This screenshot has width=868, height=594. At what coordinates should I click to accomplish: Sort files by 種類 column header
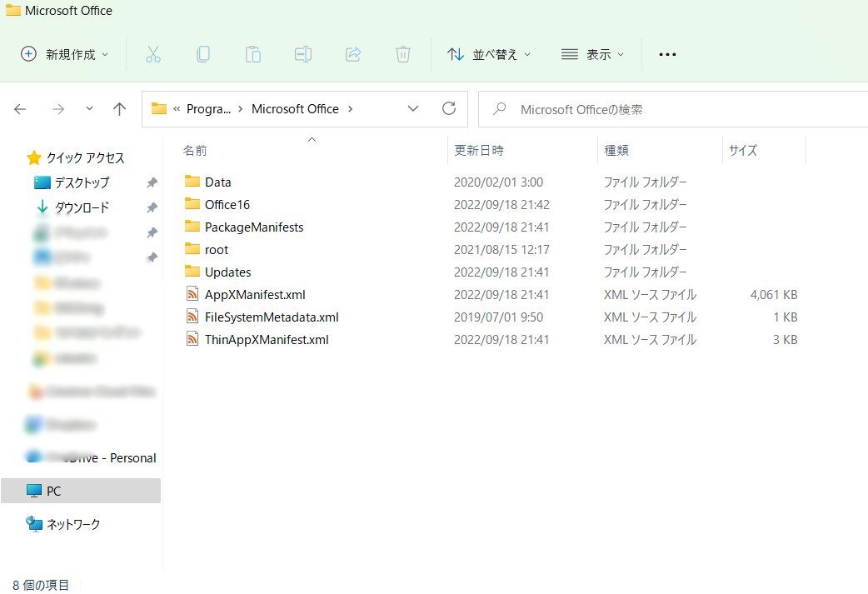point(616,151)
